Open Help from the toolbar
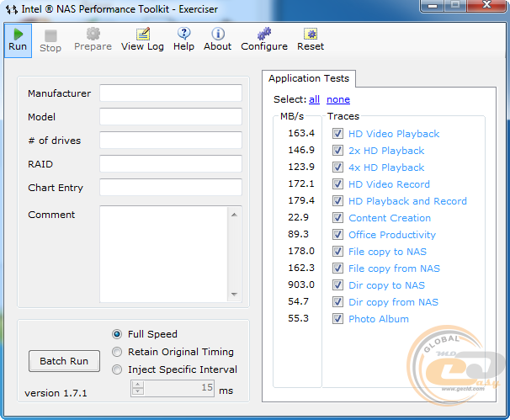Viewport: 510px width, 420px height. (x=183, y=35)
